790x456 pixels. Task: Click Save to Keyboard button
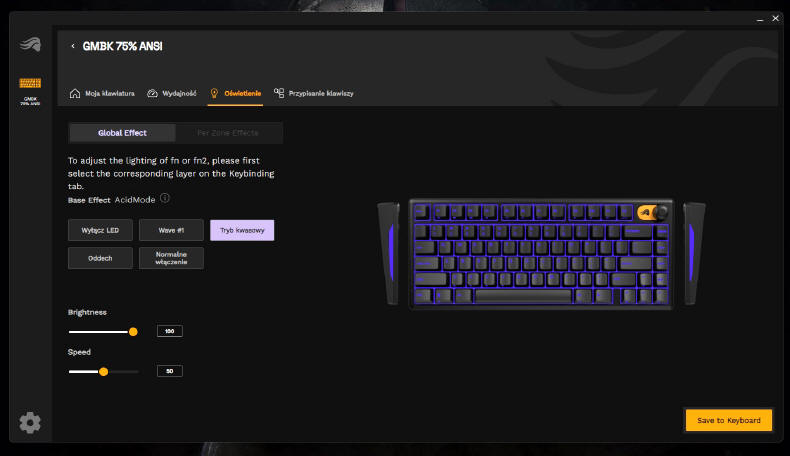pos(729,420)
